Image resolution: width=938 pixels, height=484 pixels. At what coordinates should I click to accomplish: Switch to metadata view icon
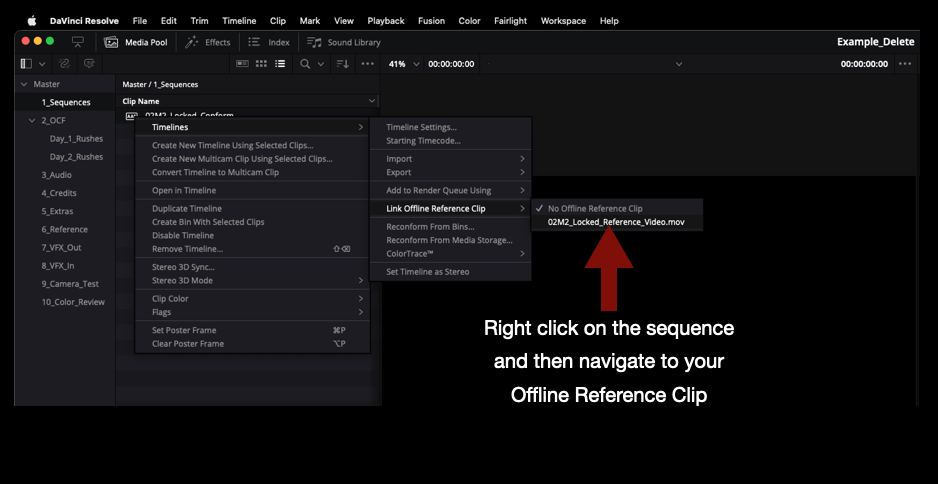click(242, 63)
